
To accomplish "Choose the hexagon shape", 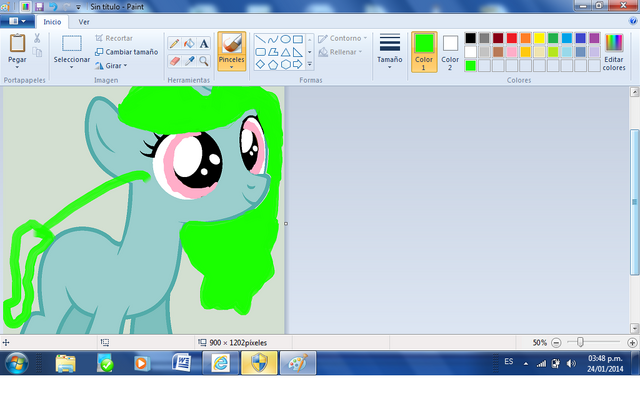I will pos(285,64).
